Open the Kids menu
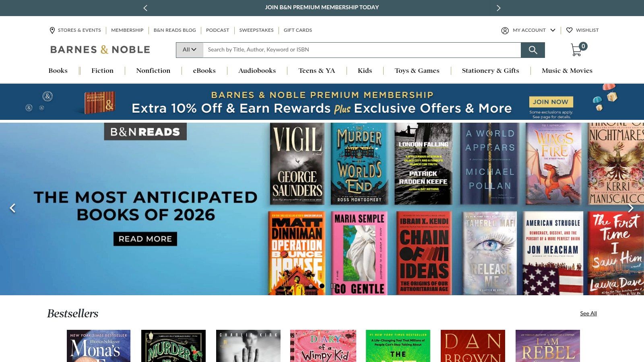644x362 pixels. click(x=365, y=71)
